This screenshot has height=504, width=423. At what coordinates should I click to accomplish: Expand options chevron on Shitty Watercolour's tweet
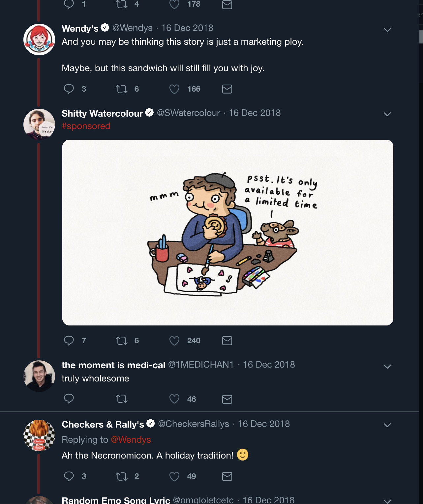pyautogui.click(x=387, y=114)
